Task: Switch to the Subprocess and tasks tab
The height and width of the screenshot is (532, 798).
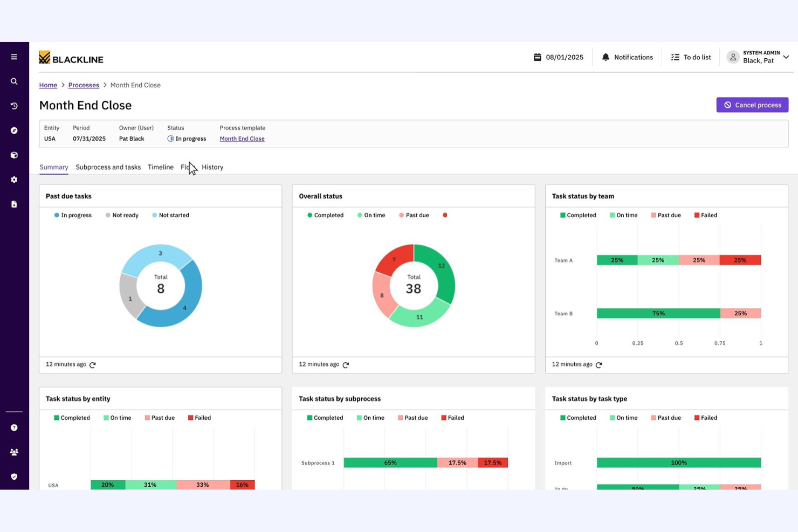Action: click(108, 167)
